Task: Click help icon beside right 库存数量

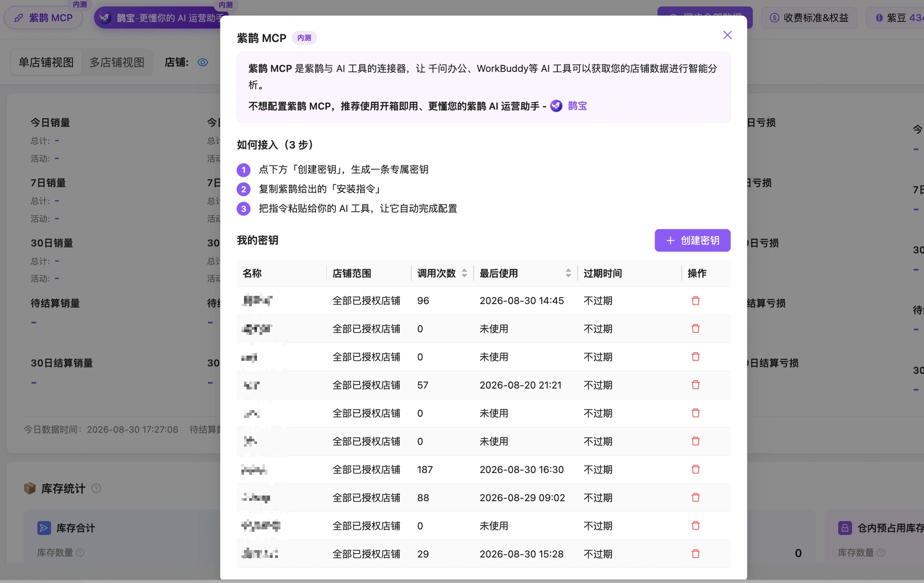Action: (881, 553)
